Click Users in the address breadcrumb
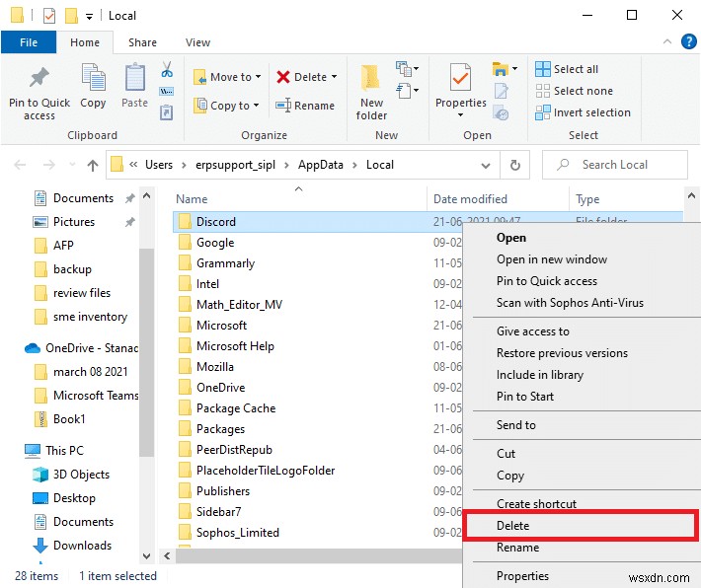 (x=159, y=165)
